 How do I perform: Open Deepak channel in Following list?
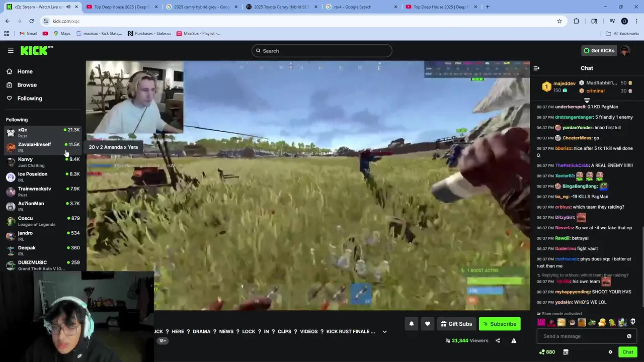[x=43, y=250]
